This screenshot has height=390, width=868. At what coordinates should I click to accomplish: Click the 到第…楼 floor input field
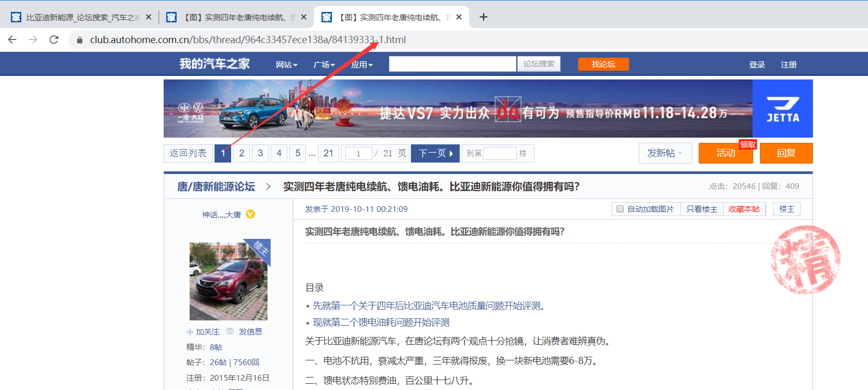(500, 153)
